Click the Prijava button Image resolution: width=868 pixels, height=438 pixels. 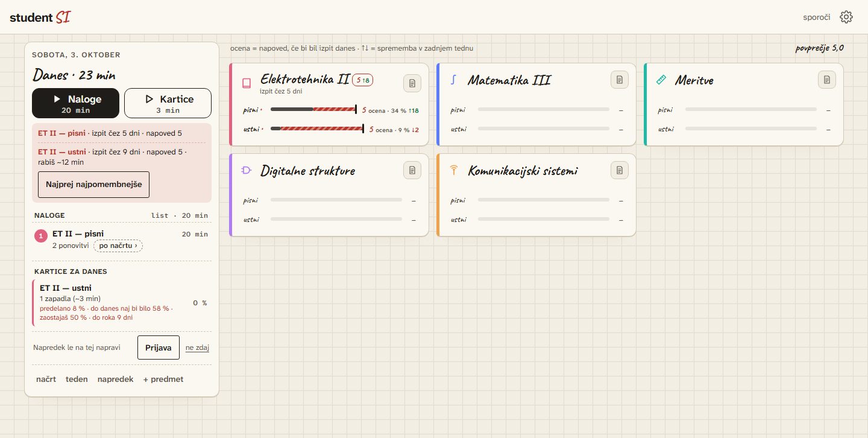[159, 348]
